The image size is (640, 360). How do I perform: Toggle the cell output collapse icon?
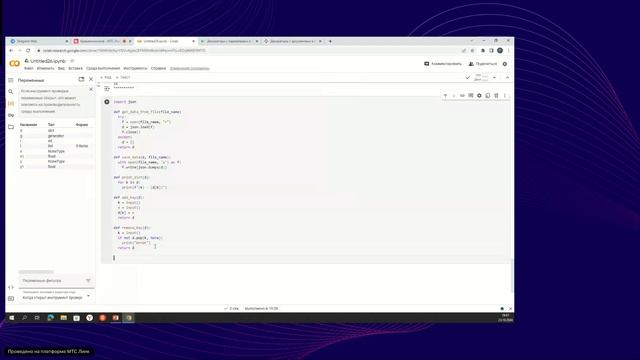coord(107,88)
